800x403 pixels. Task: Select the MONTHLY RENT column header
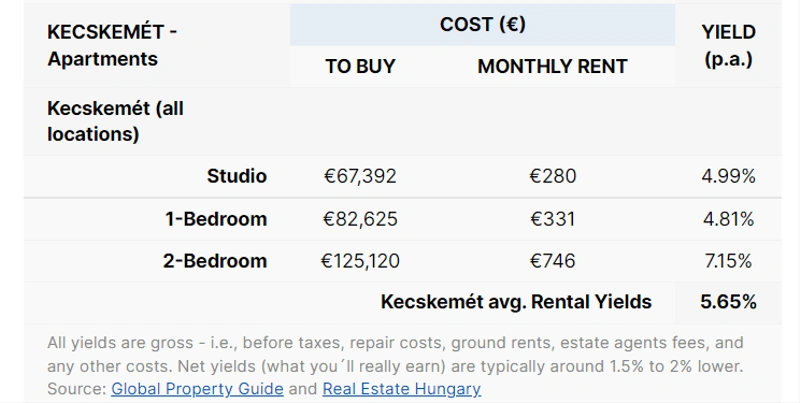(553, 66)
